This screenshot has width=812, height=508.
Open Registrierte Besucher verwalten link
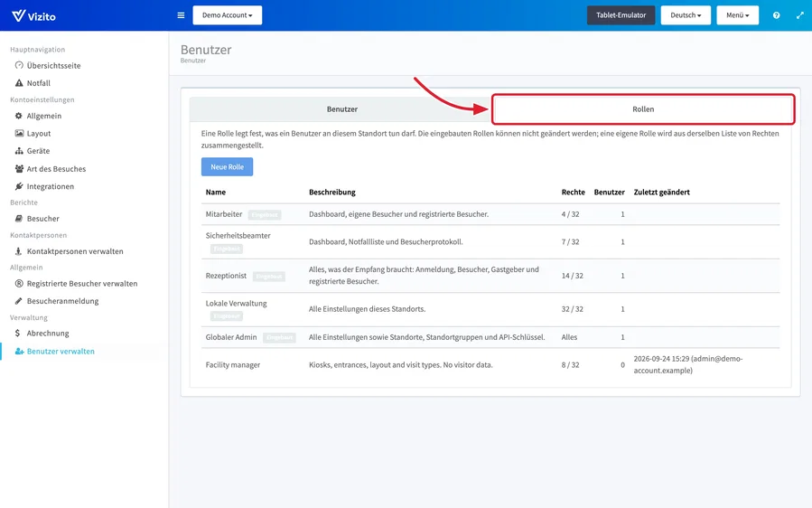82,283
